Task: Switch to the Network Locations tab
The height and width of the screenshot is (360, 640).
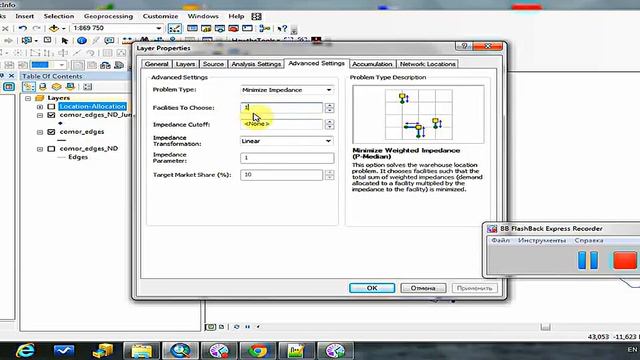Action: tap(427, 64)
